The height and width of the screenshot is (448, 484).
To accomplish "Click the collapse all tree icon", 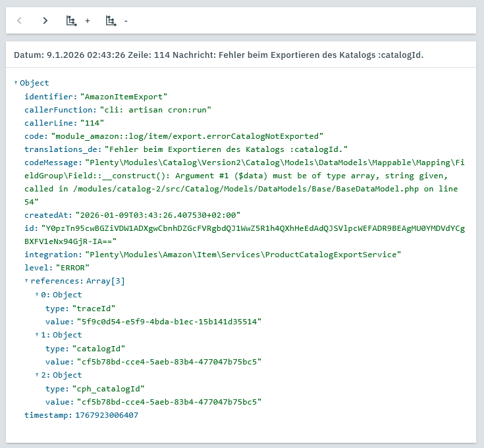I will (117, 20).
